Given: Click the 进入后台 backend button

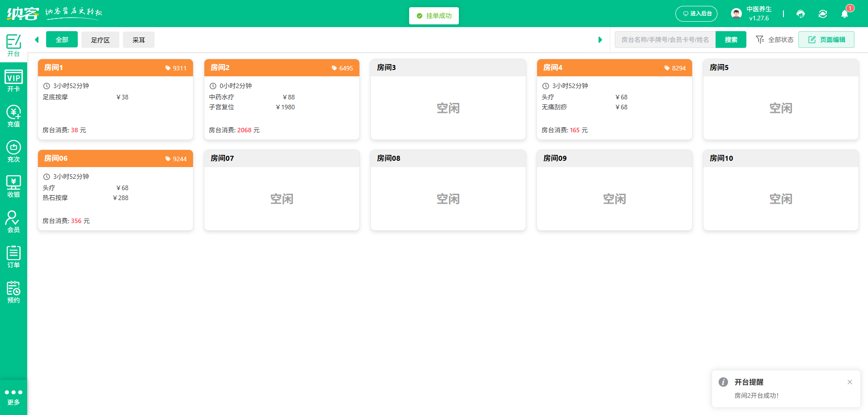Looking at the screenshot, I should [696, 14].
